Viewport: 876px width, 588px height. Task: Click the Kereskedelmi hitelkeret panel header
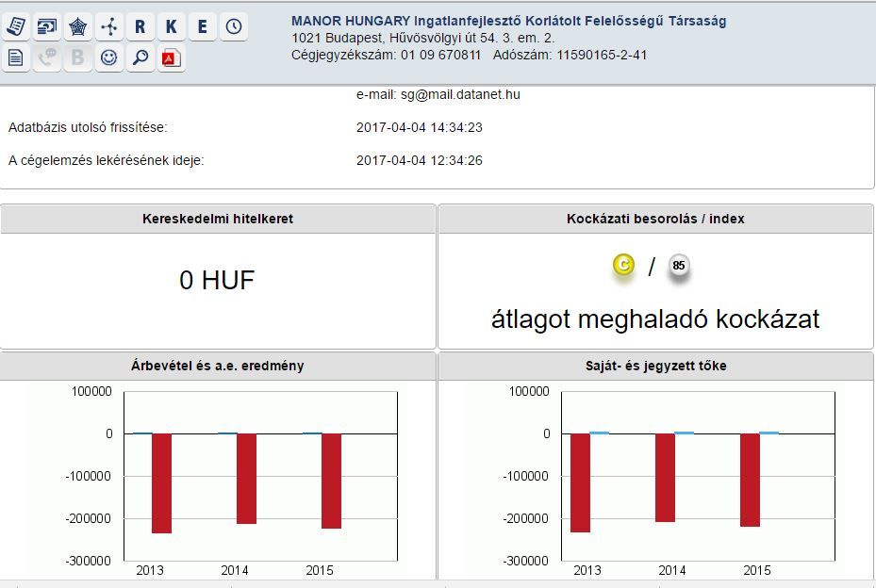(x=218, y=219)
